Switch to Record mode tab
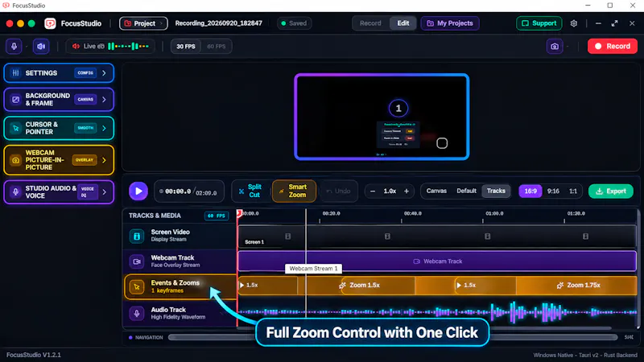Viewport: 644px width, 362px height. tap(370, 23)
